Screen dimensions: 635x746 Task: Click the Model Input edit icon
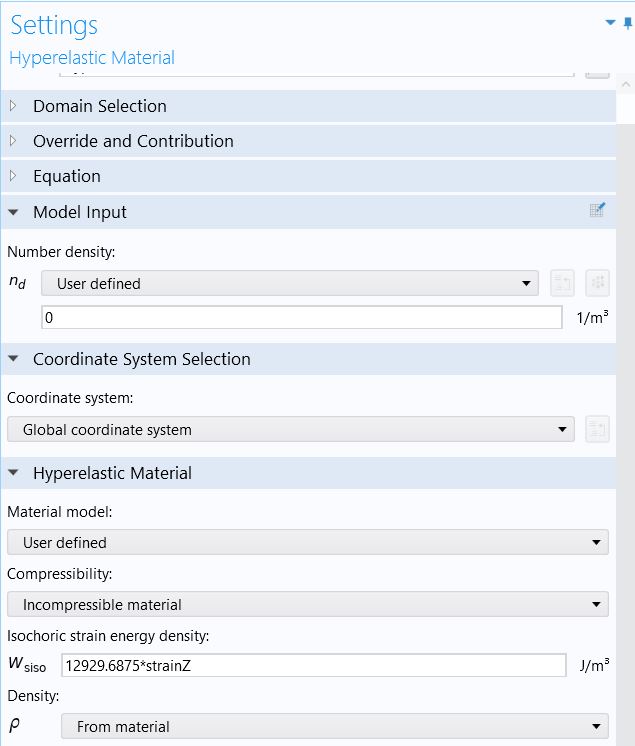(x=597, y=211)
